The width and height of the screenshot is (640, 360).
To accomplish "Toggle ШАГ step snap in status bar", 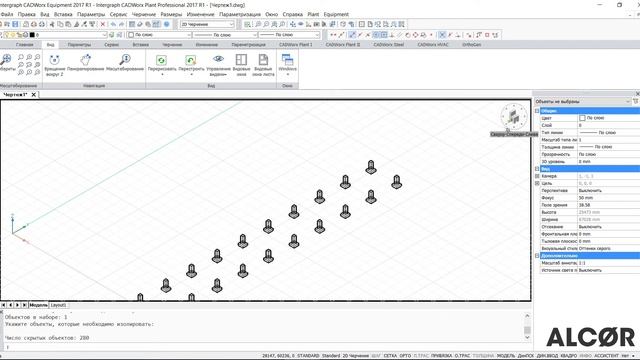I will coord(376,356).
